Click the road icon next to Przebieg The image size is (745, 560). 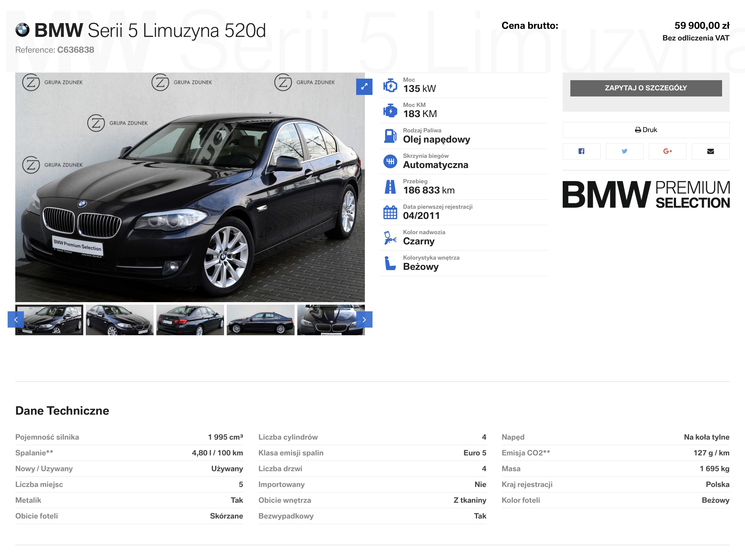pos(390,187)
